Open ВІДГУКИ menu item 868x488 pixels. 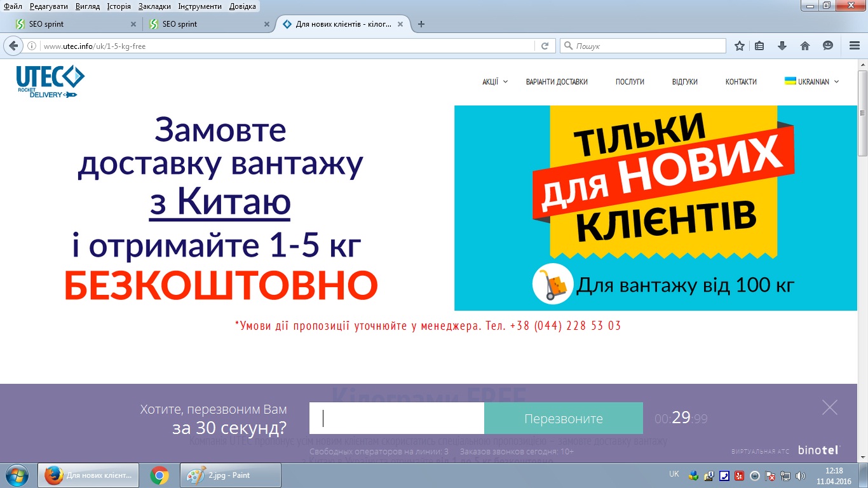685,81
